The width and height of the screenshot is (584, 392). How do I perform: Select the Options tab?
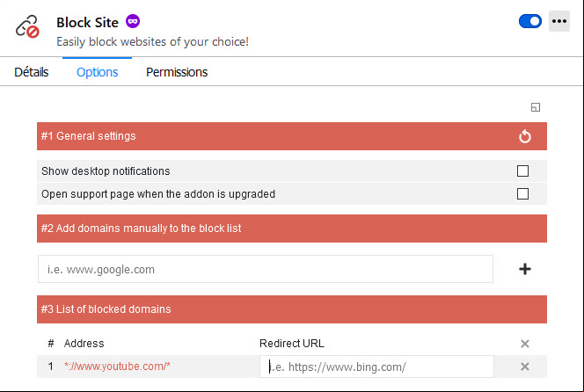click(98, 72)
